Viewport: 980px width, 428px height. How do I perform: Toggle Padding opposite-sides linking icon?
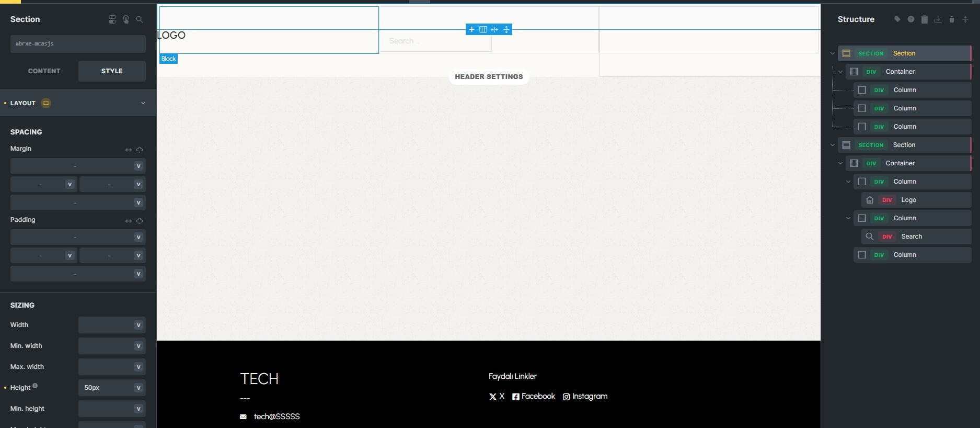click(x=129, y=221)
